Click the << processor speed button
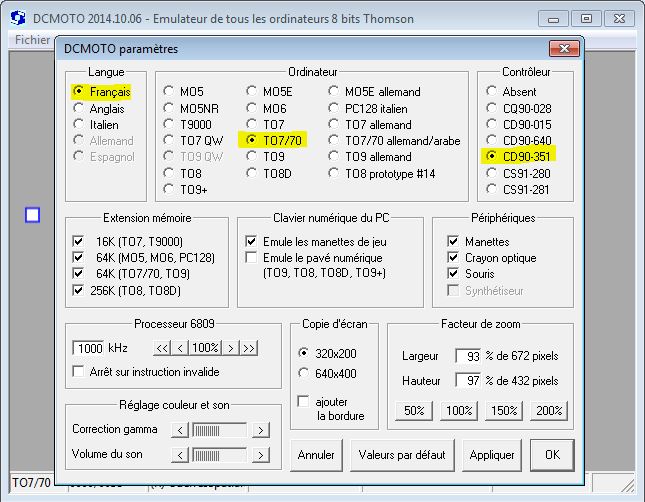Screen dimensions: 645x502 pos(162,348)
